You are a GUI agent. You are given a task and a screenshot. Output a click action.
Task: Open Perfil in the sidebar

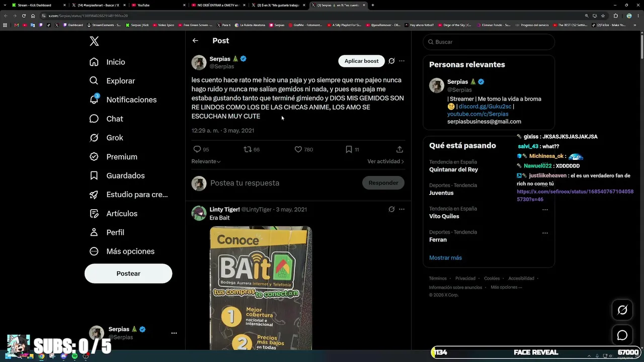pyautogui.click(x=107, y=232)
